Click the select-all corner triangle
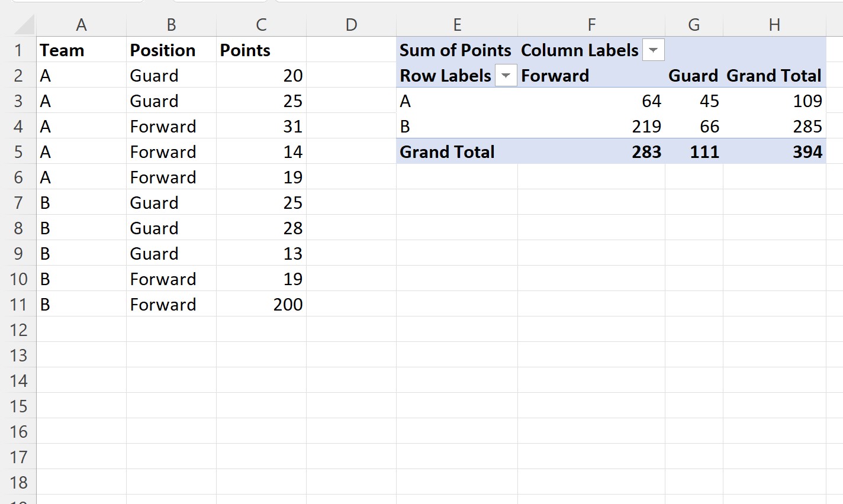The width and height of the screenshot is (843, 504). point(24,25)
